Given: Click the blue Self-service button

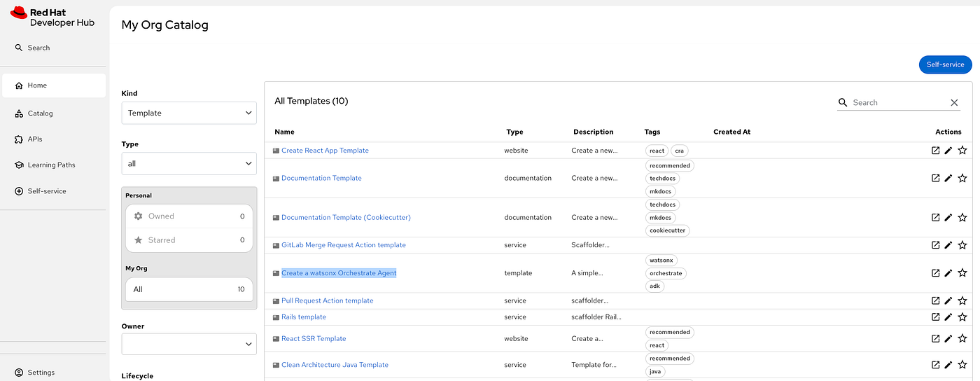Looking at the screenshot, I should click(945, 64).
